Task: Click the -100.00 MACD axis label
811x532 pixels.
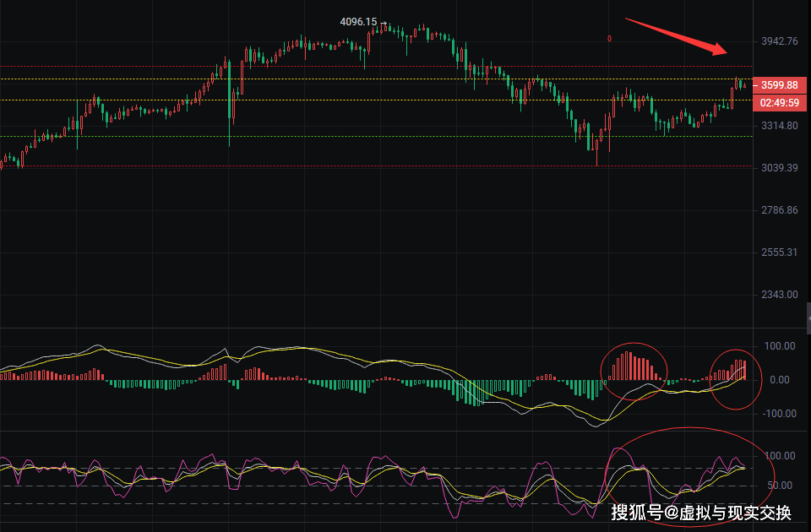Action: tap(779, 414)
